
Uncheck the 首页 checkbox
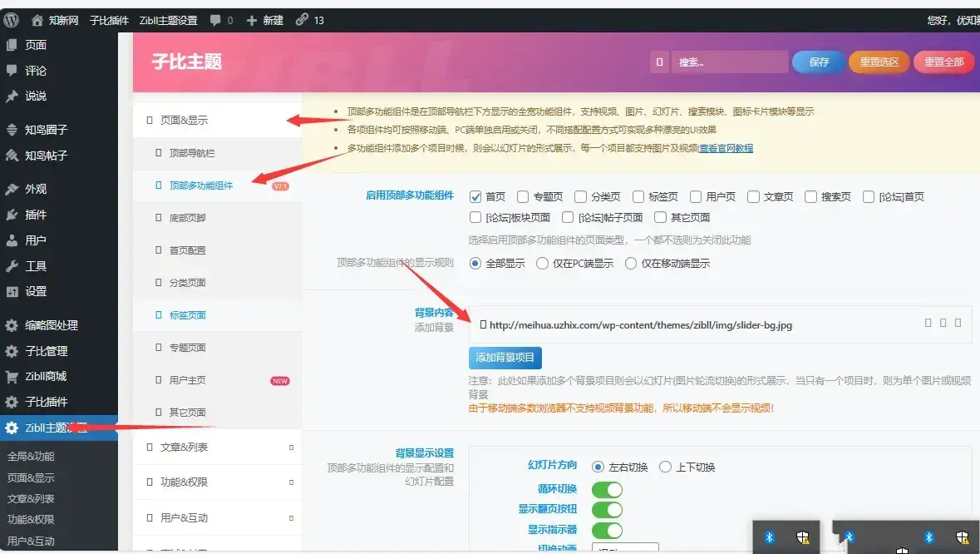point(475,197)
